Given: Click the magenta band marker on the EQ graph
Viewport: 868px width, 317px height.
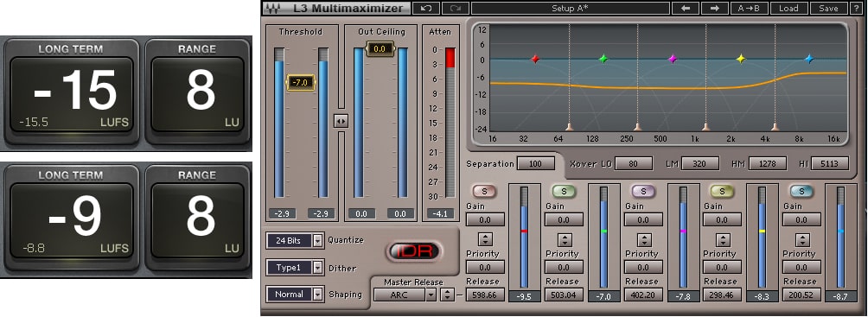Looking at the screenshot, I should [x=673, y=59].
